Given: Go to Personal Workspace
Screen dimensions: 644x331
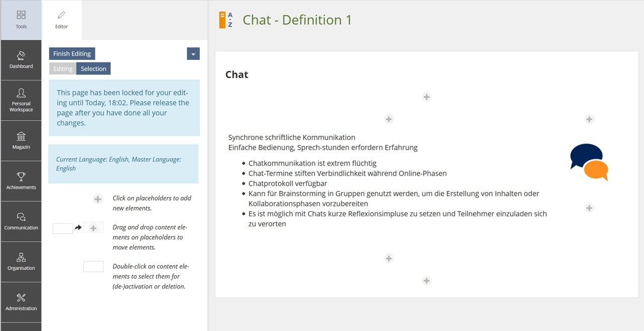Looking at the screenshot, I should point(21,101).
